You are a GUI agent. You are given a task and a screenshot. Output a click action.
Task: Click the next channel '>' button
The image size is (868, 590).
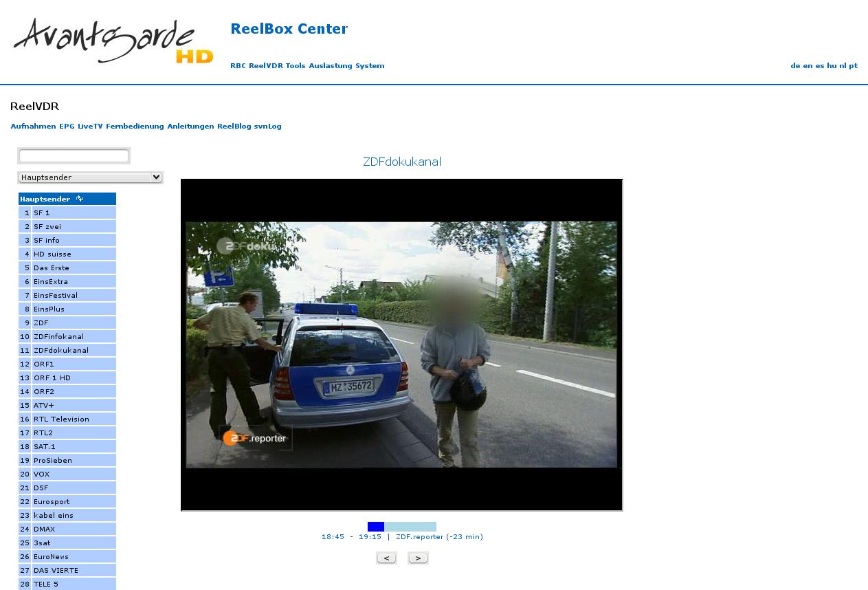pyautogui.click(x=418, y=558)
